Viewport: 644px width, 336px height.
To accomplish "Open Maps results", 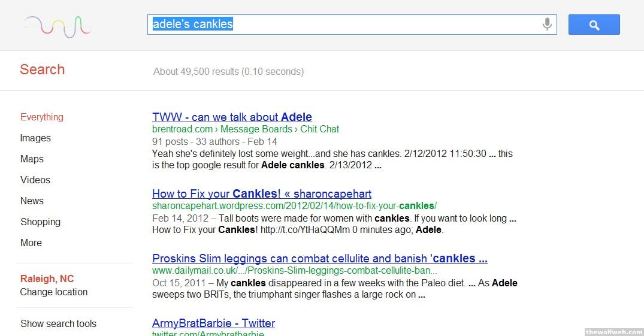I will point(32,159).
